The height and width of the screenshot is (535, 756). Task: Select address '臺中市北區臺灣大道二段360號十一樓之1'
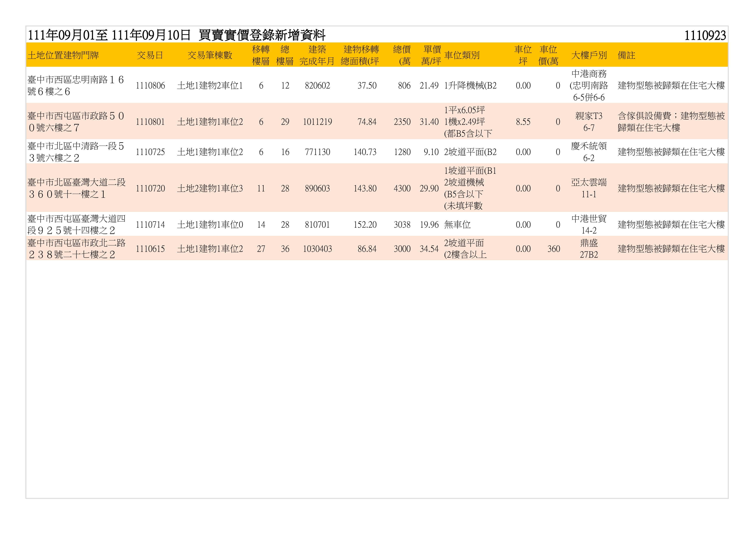[x=76, y=188]
